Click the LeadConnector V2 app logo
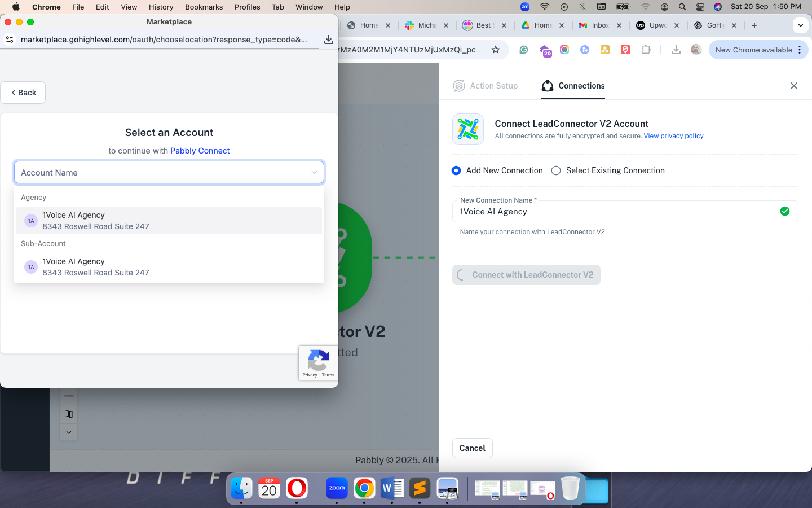Image resolution: width=812 pixels, height=508 pixels. click(x=468, y=129)
